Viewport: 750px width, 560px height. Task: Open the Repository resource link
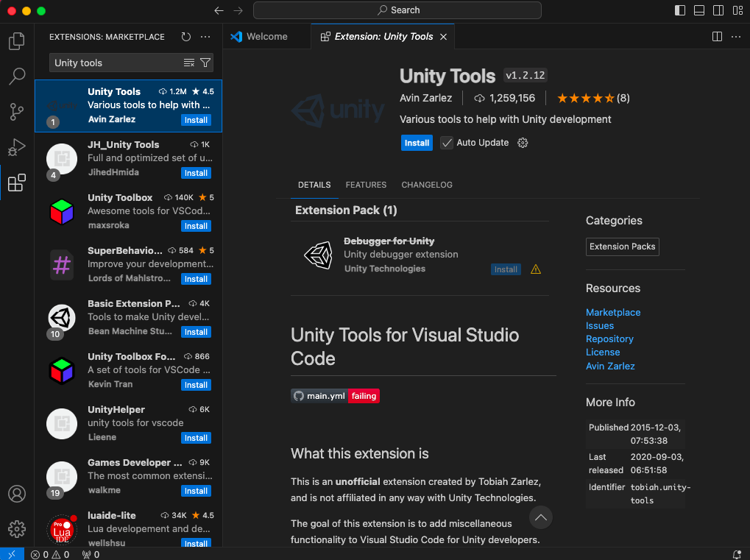coord(609,339)
